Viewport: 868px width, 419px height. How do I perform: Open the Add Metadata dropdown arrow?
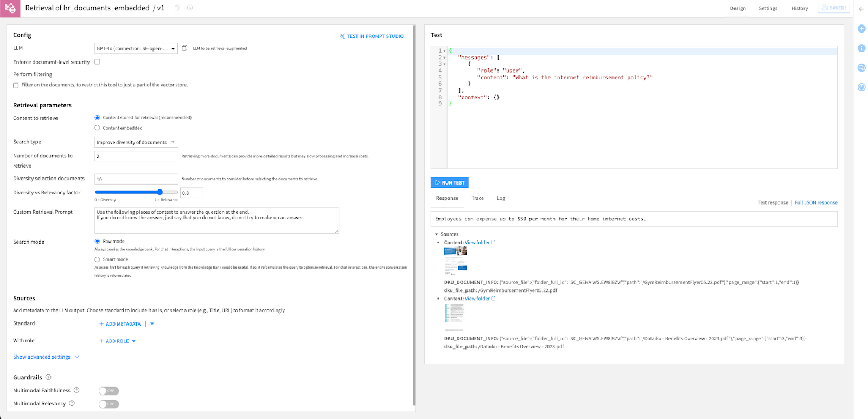152,324
